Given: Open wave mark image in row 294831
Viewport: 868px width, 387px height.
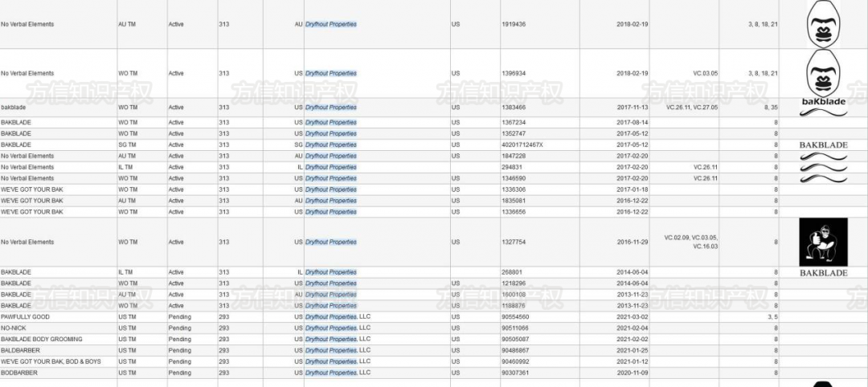Looking at the screenshot, I should coord(823,167).
